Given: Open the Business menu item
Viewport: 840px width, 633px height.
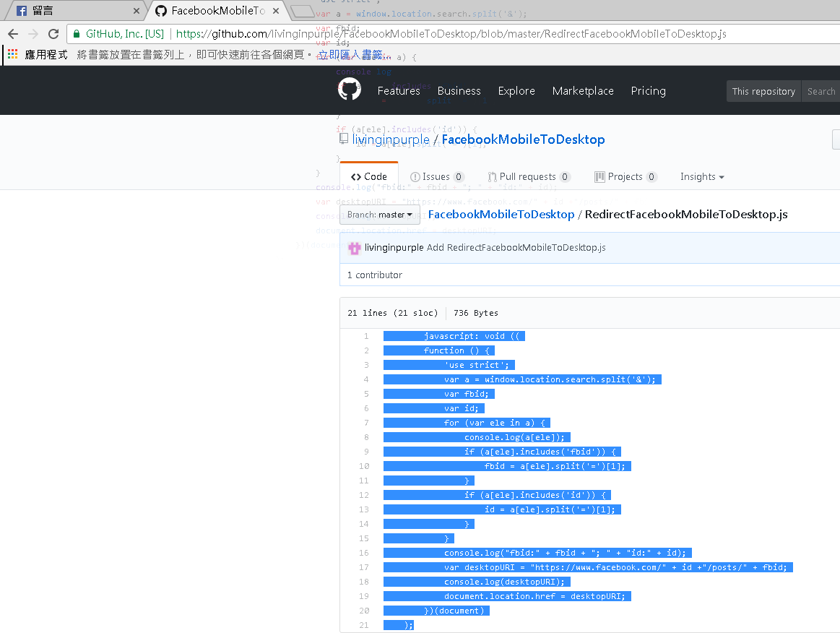Looking at the screenshot, I should click(x=459, y=91).
